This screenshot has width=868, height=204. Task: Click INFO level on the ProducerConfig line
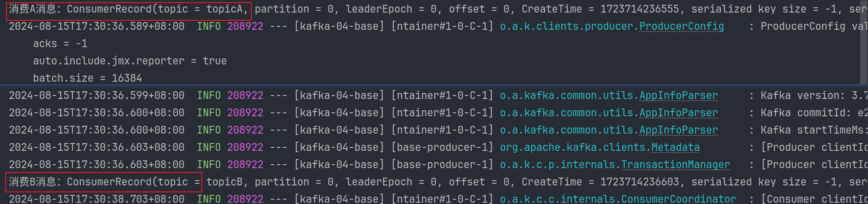pyautogui.click(x=209, y=26)
